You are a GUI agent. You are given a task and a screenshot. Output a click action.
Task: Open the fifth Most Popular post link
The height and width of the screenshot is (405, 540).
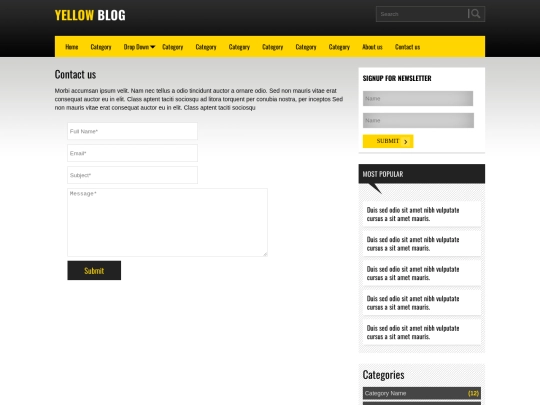coord(413,333)
